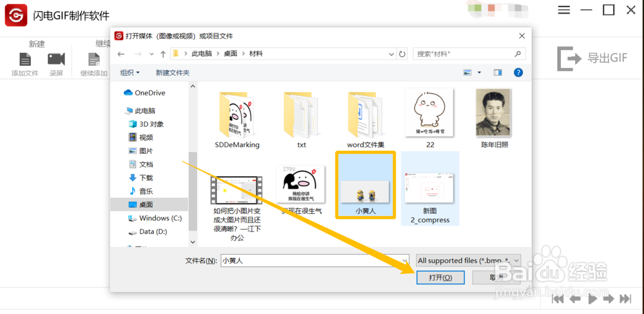Click the blue help question mark icon
The width and height of the screenshot is (644, 314).
518,73
